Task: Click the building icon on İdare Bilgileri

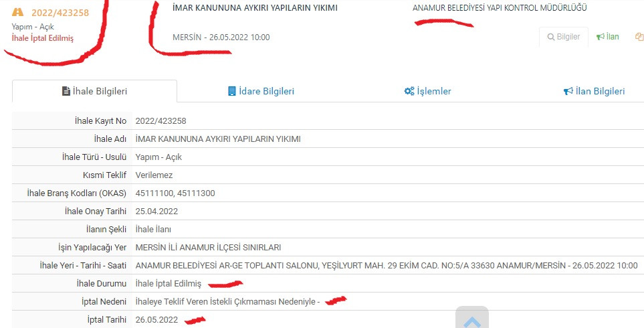Action: coord(231,91)
